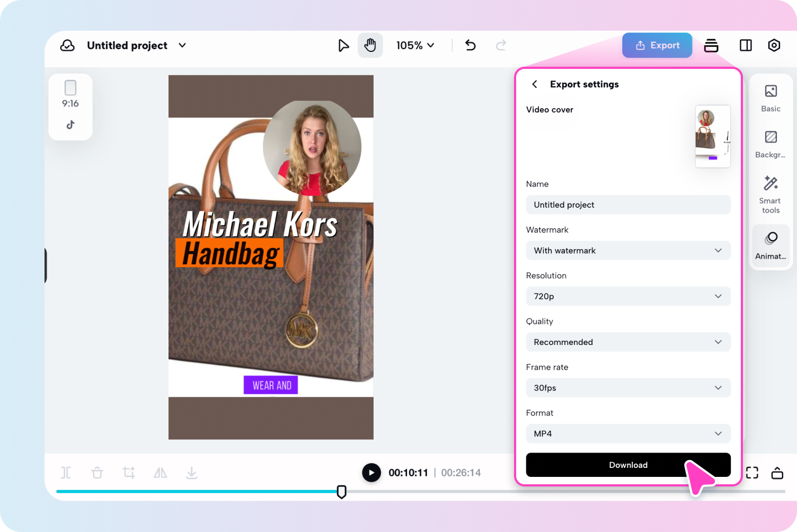The width and height of the screenshot is (797, 532).
Task: Click the Export button
Action: click(657, 46)
